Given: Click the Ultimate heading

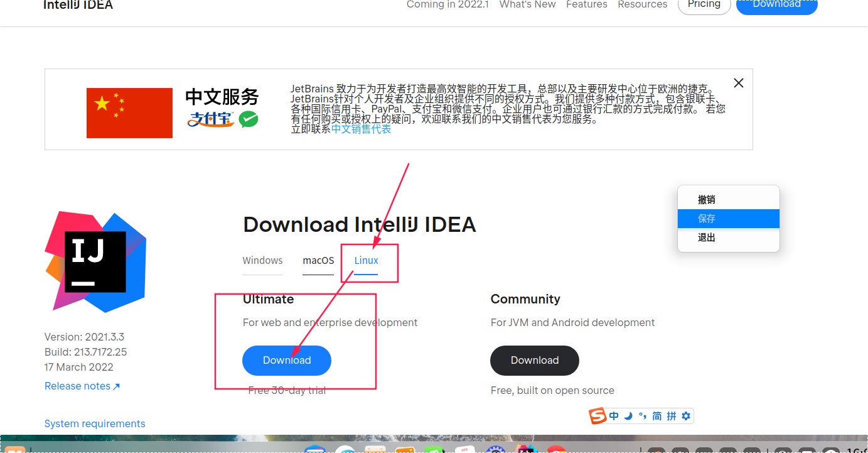Looking at the screenshot, I should coord(268,299).
